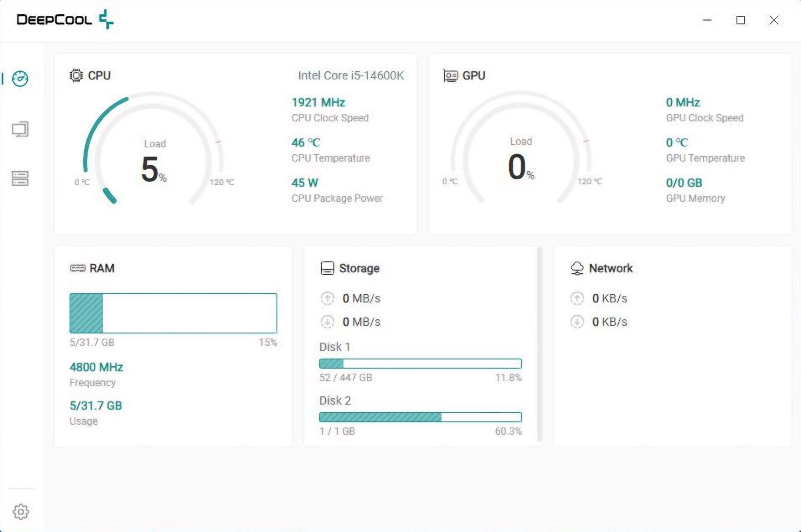Click the Disk 2 label
This screenshot has height=532, width=801.
(335, 401)
